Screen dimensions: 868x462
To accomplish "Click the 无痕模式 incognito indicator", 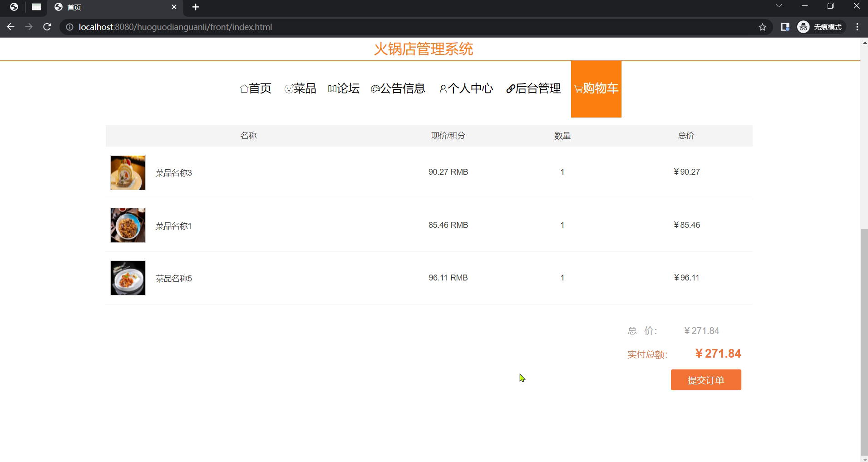I will [x=821, y=27].
